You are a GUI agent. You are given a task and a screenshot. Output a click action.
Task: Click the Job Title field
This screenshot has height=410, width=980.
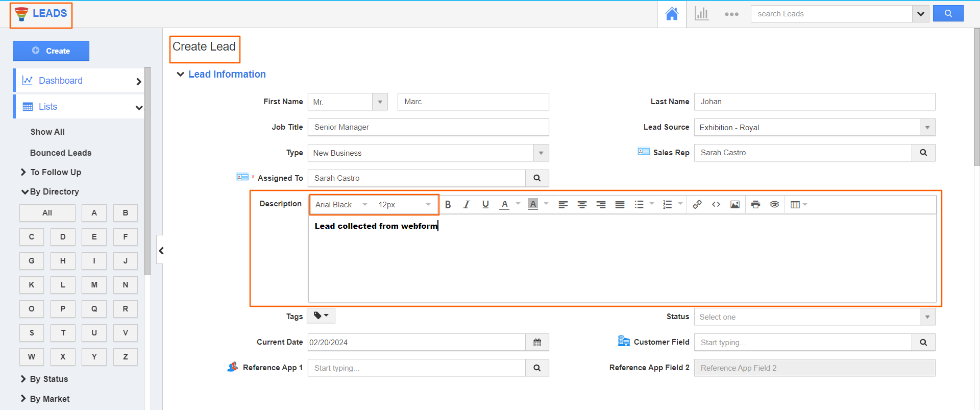point(428,127)
